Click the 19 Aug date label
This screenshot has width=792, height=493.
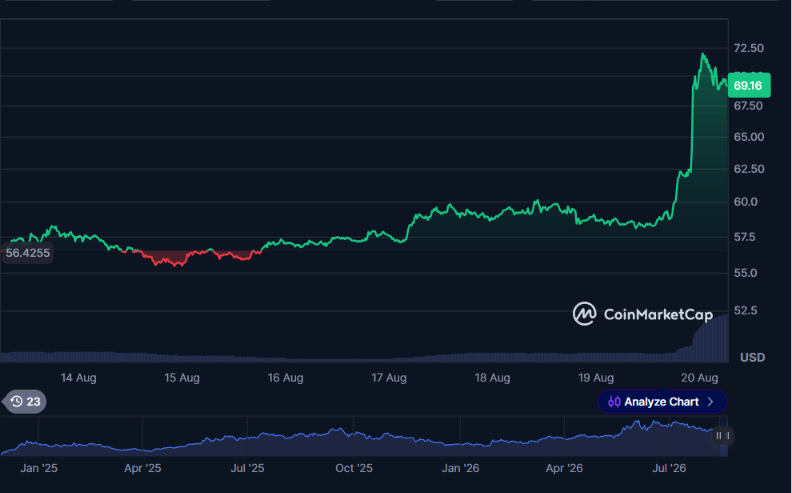click(x=596, y=378)
